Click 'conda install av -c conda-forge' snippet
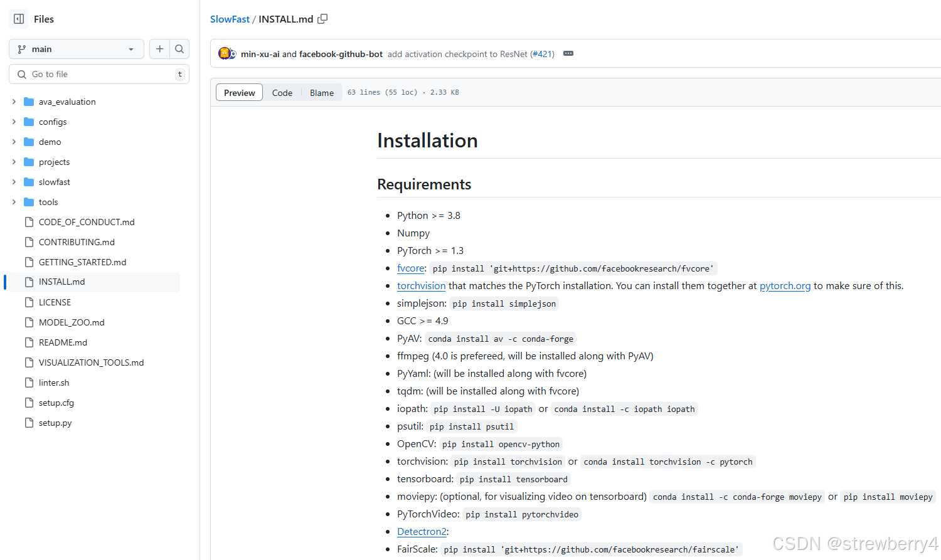This screenshot has width=941, height=560. 501,339
